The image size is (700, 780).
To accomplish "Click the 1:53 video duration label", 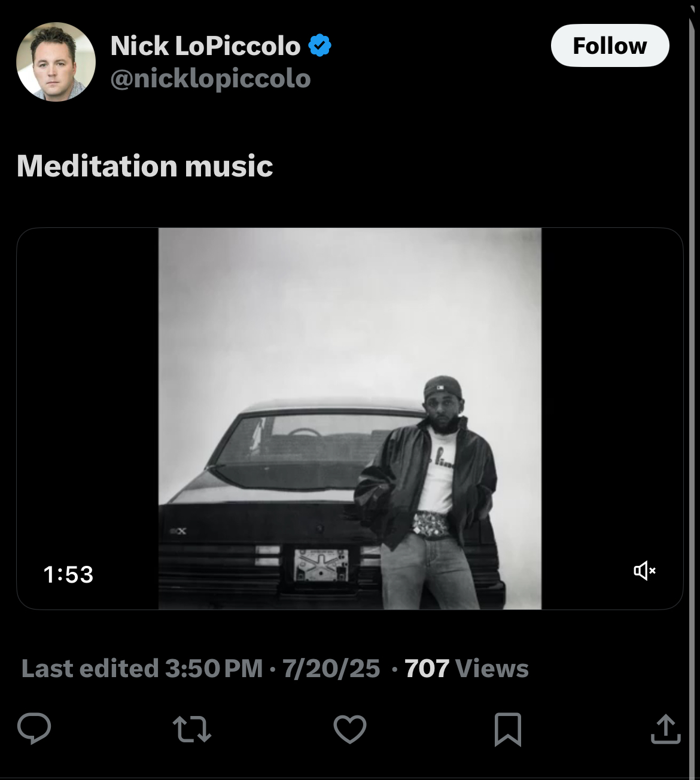I will 68,574.
